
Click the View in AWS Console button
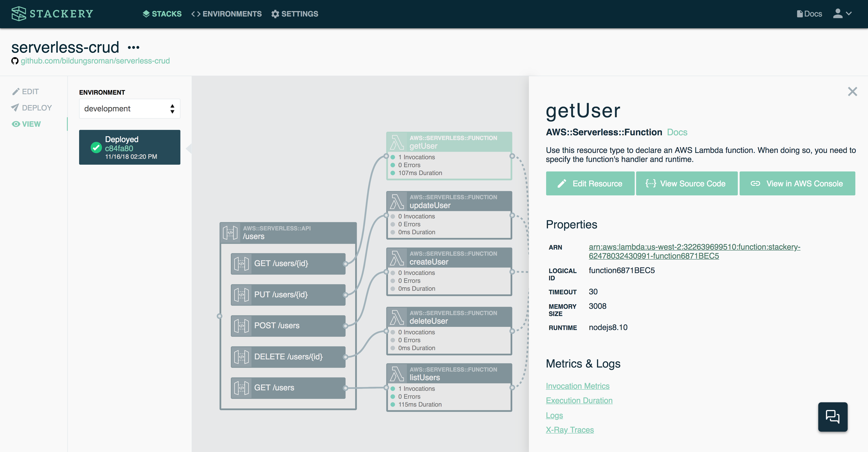pos(797,184)
